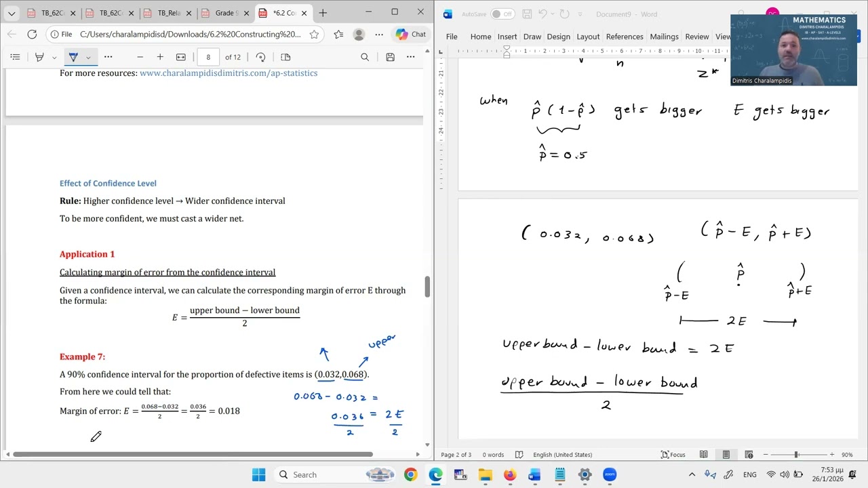Open Word Home ribbon tab
Viewport: 868px width, 488px height.
click(481, 37)
